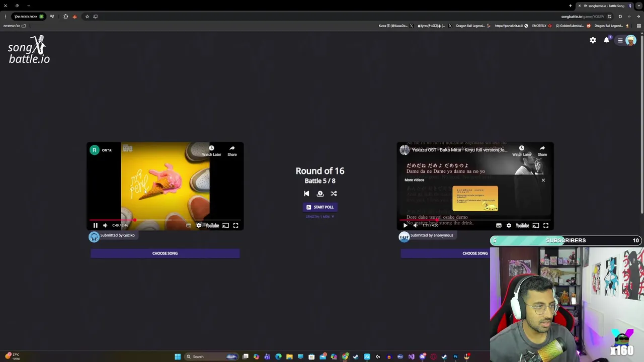The image size is (644, 362).
Task: Open settings on left video player
Action: click(x=198, y=226)
